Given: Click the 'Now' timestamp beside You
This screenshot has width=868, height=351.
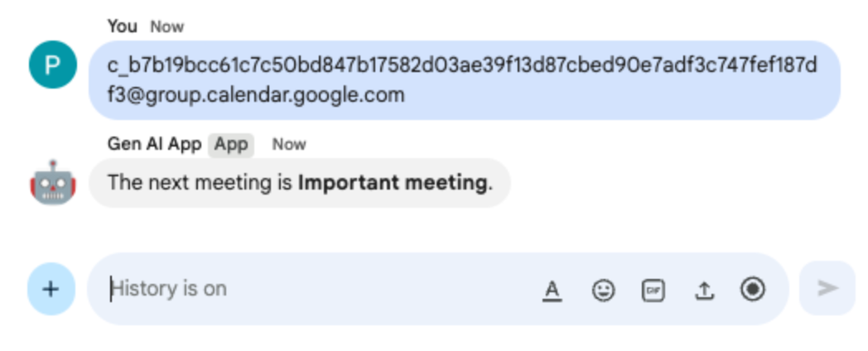Looking at the screenshot, I should [x=166, y=26].
